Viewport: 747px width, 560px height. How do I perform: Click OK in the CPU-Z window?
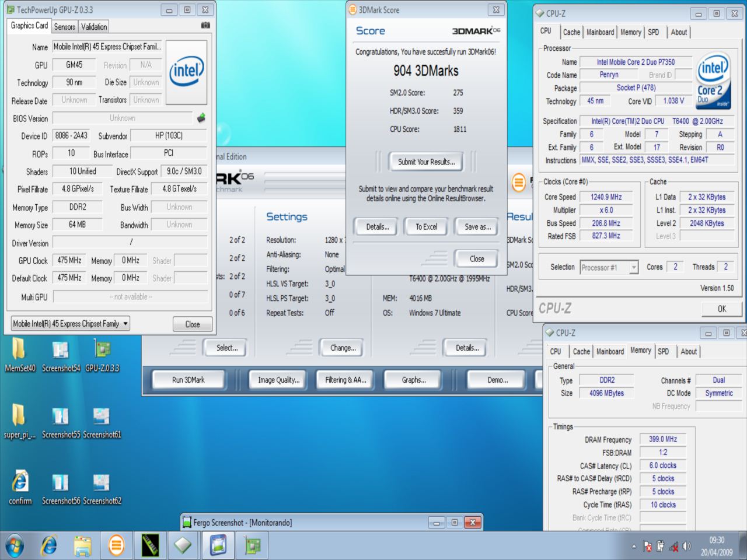[x=721, y=309]
